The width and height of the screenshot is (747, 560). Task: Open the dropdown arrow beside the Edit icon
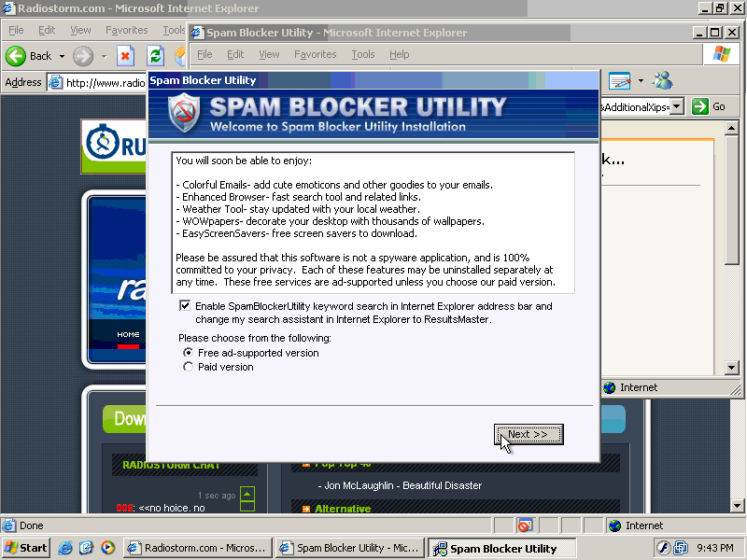pos(641,81)
